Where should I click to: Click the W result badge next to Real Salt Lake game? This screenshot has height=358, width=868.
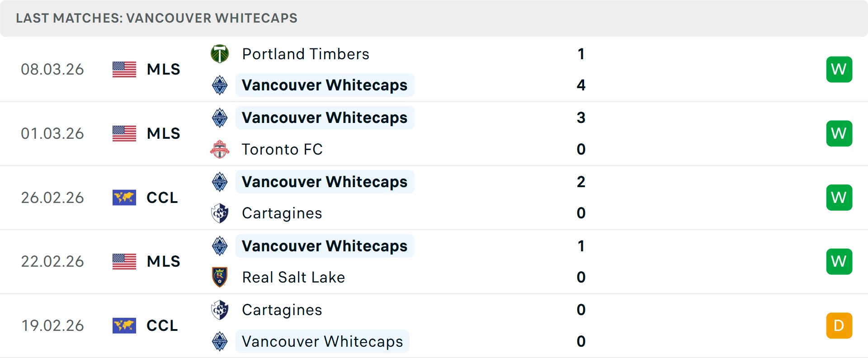click(839, 261)
